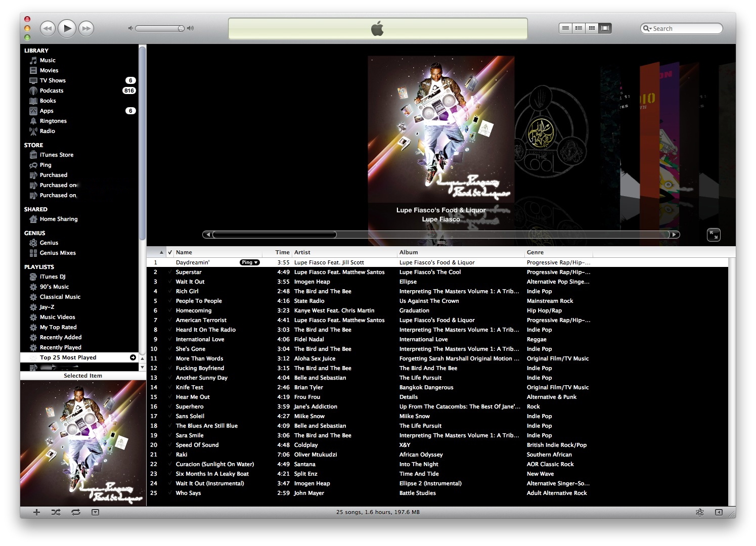Uncheck the Homecoming checkbox

pos(170,310)
